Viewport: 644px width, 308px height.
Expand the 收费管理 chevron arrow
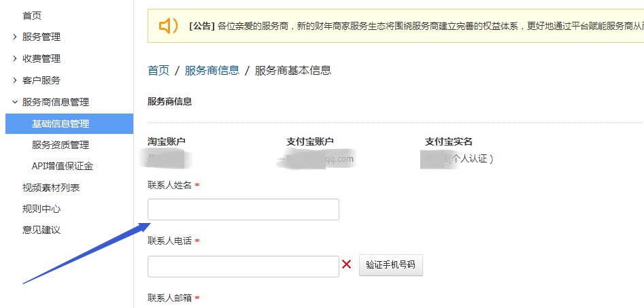(x=15, y=58)
